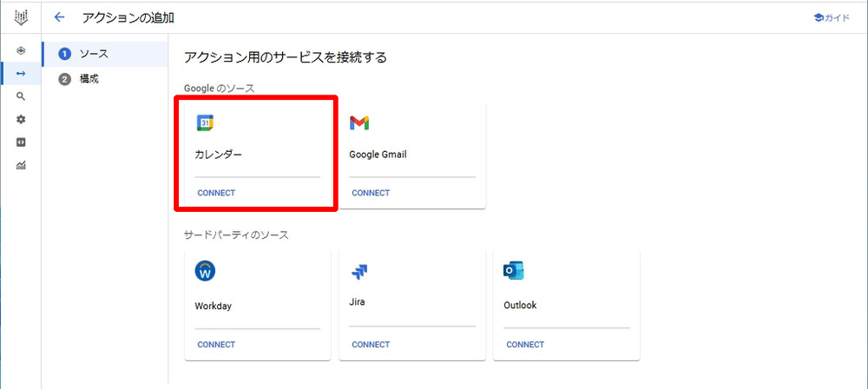This screenshot has width=868, height=389.
Task: Click the サードパーティのソース section label
Action: click(x=236, y=235)
